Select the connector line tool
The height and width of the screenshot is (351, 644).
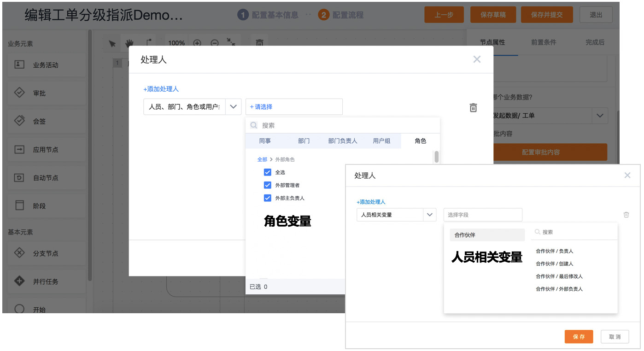click(148, 43)
